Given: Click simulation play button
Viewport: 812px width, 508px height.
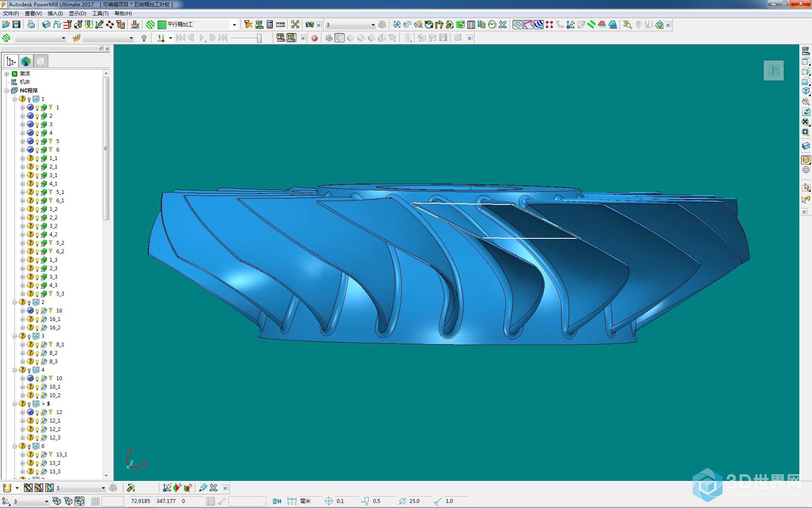Looking at the screenshot, I should pyautogui.click(x=202, y=38).
